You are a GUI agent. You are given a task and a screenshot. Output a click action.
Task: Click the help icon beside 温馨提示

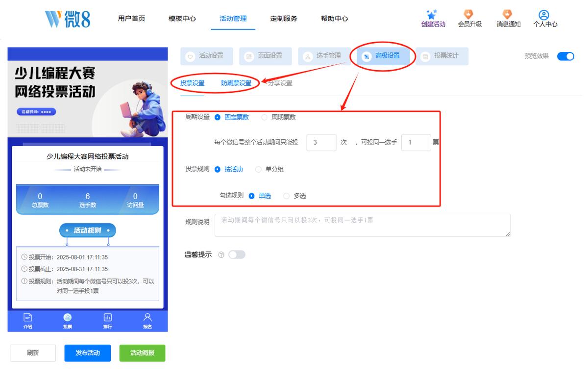pos(221,255)
